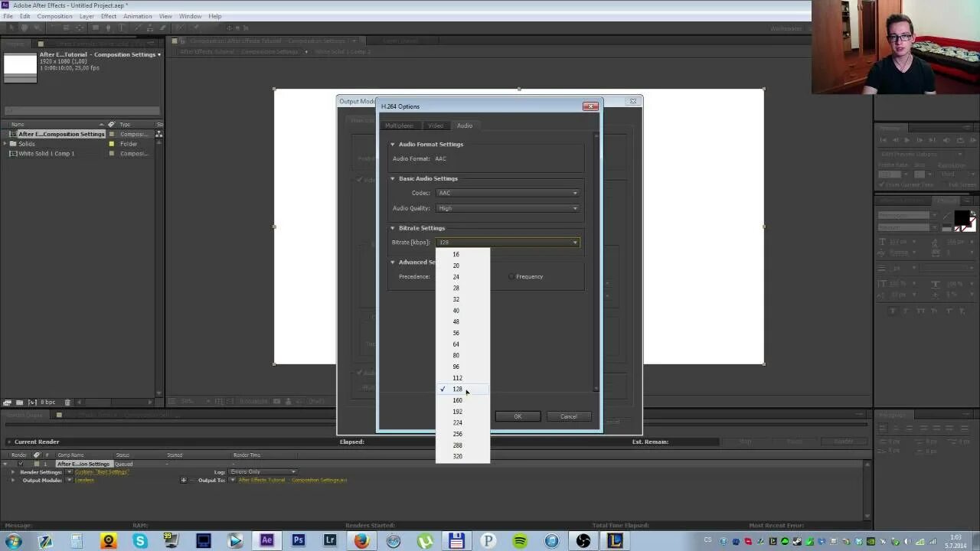Image resolution: width=980 pixels, height=551 pixels.
Task: Open the Composition menu
Action: pyautogui.click(x=54, y=16)
